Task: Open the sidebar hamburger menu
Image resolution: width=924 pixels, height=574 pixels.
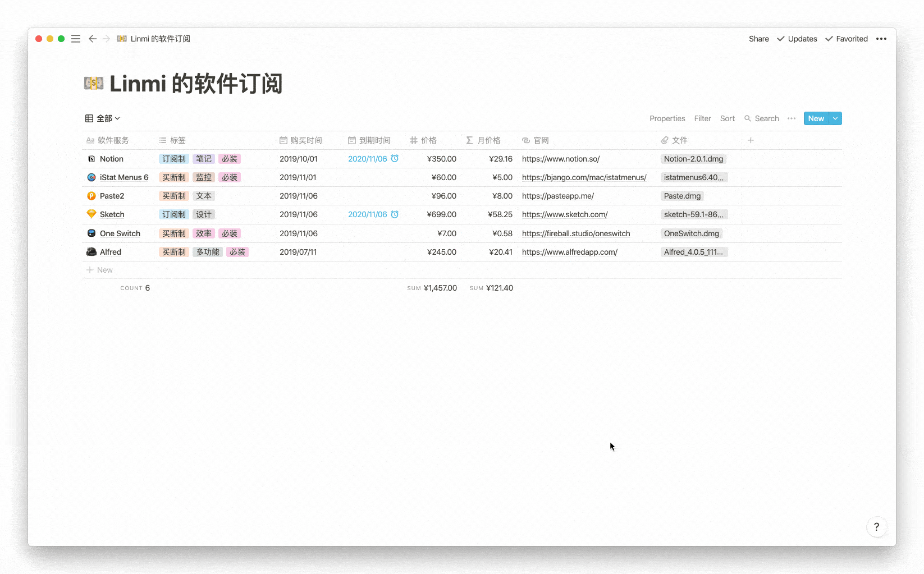Action: point(76,39)
